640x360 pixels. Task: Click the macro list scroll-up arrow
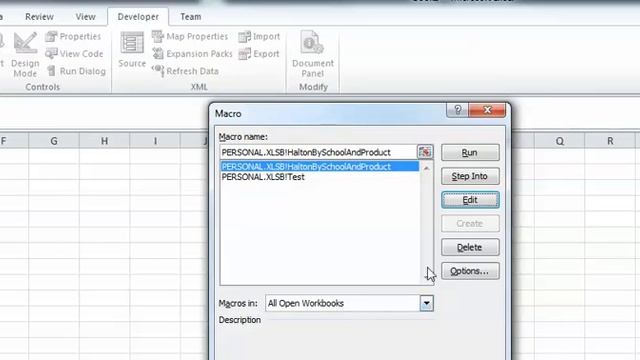tap(427, 168)
